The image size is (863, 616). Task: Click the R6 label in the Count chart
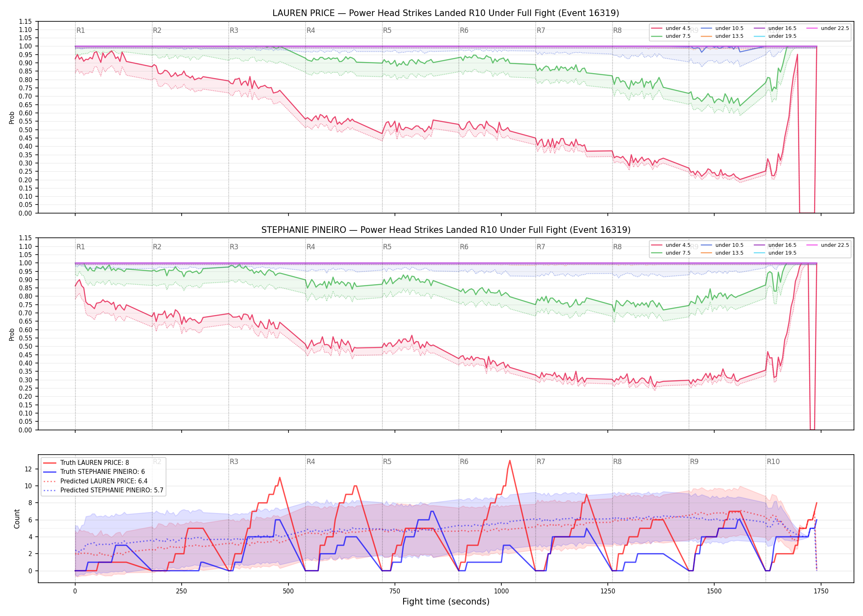point(464,462)
